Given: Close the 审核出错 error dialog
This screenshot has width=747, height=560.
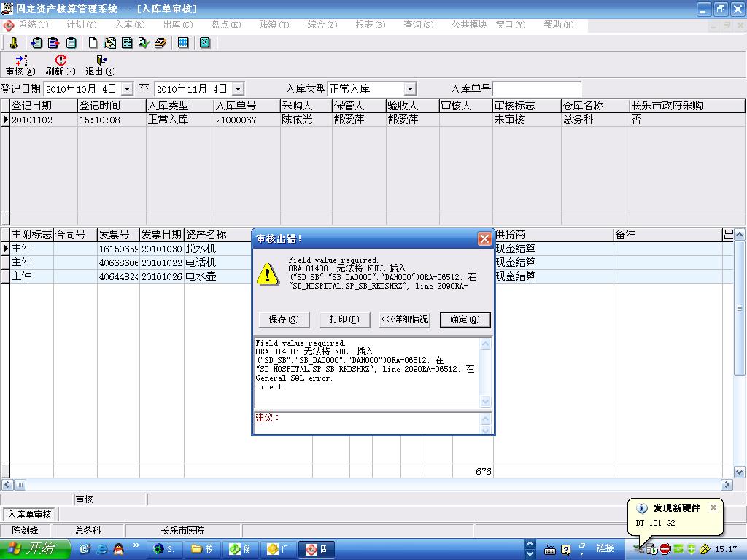Looking at the screenshot, I should [484, 238].
